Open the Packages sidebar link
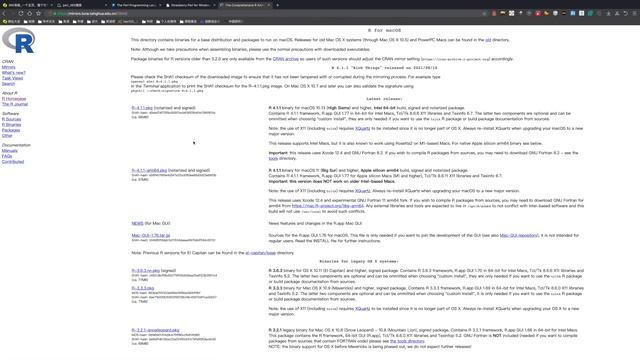Viewport: 640px width, 360px height. pos(11,130)
